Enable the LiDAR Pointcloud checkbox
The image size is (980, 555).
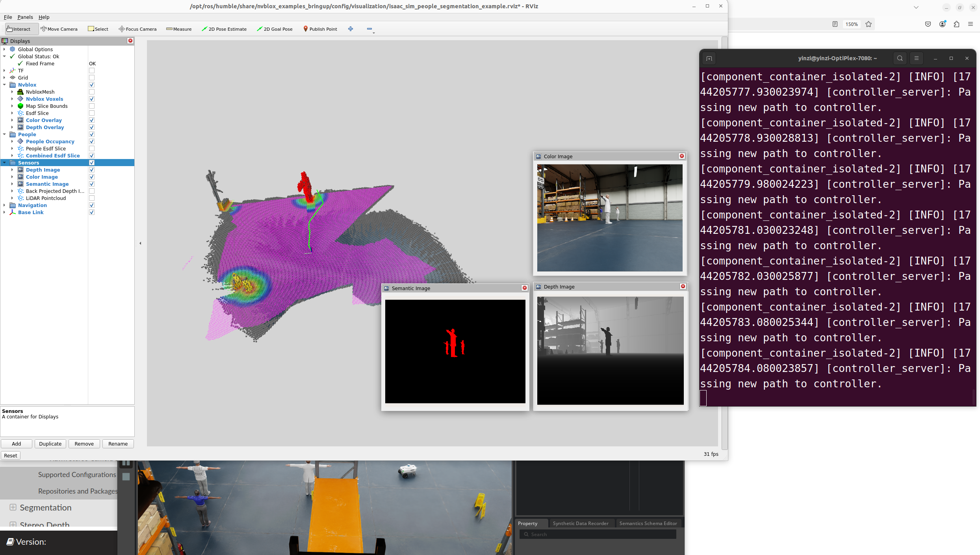(x=92, y=198)
